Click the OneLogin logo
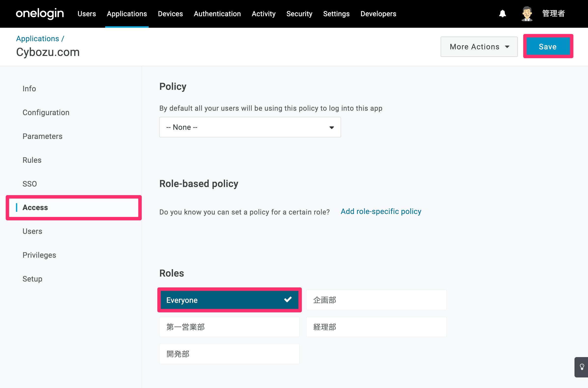Screen dimensions: 588x388 [40, 13]
